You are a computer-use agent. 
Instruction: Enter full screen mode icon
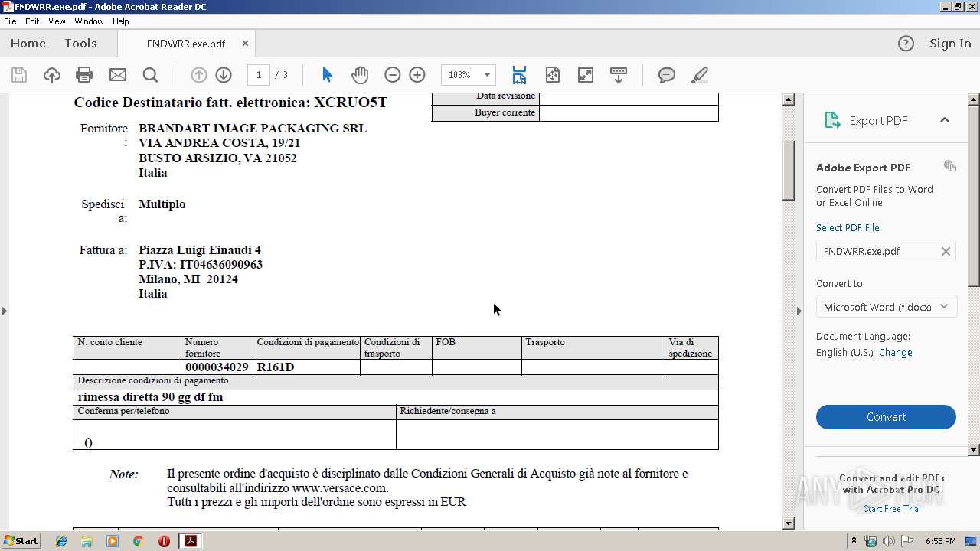tap(585, 75)
